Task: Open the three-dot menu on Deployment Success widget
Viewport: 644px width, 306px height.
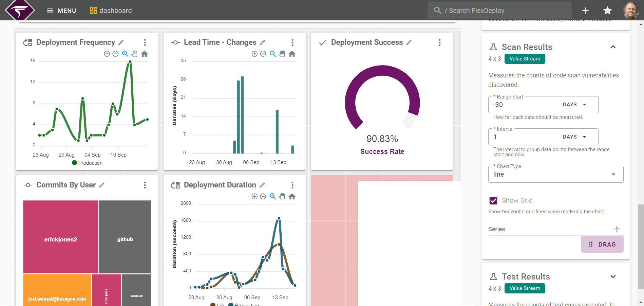Action: pos(439,42)
